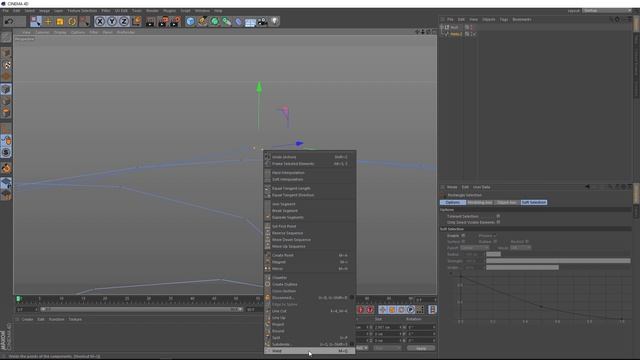Click the Undo arrow icon
Viewport: 640px width, 360px height.
pos(9,21)
